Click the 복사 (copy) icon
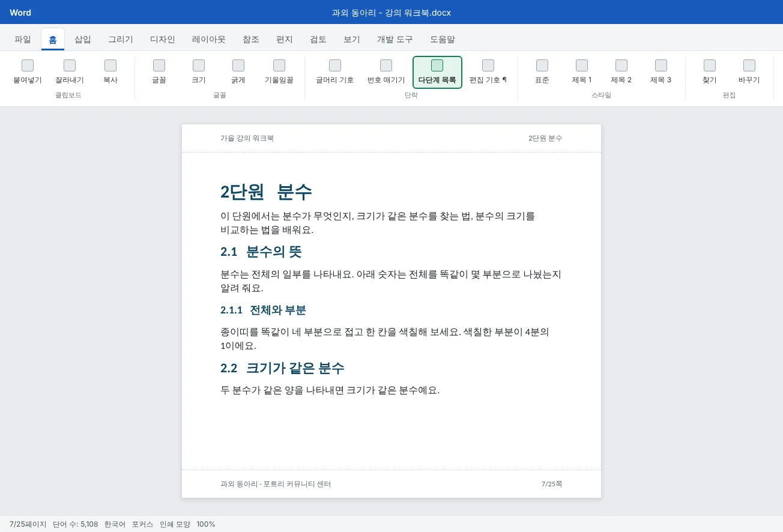The width and height of the screenshot is (783, 532). click(110, 65)
